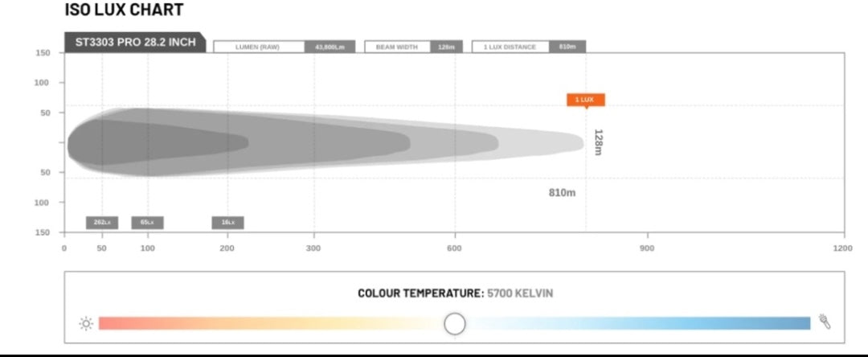Click the 128m beam width annotation
868x357 pixels.
(598, 142)
